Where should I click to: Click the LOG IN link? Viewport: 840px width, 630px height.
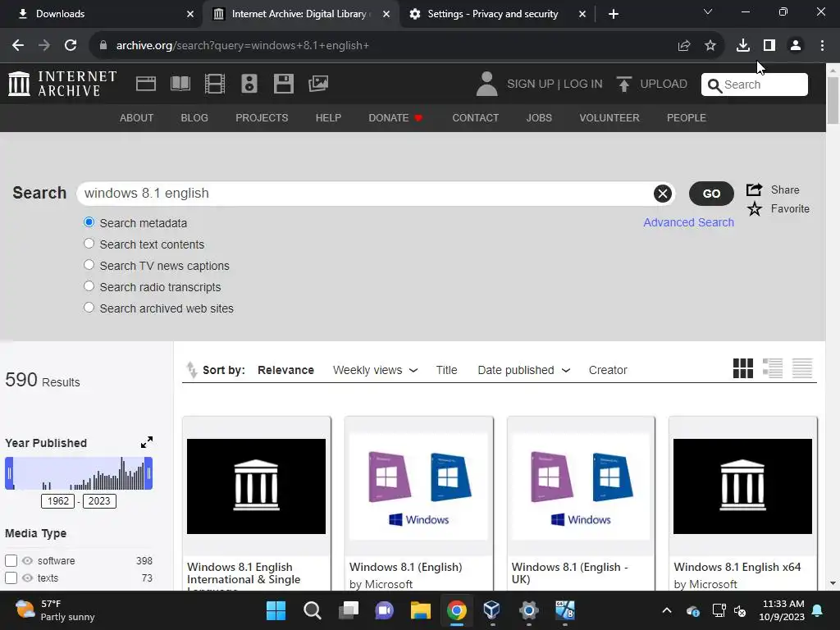tap(583, 84)
